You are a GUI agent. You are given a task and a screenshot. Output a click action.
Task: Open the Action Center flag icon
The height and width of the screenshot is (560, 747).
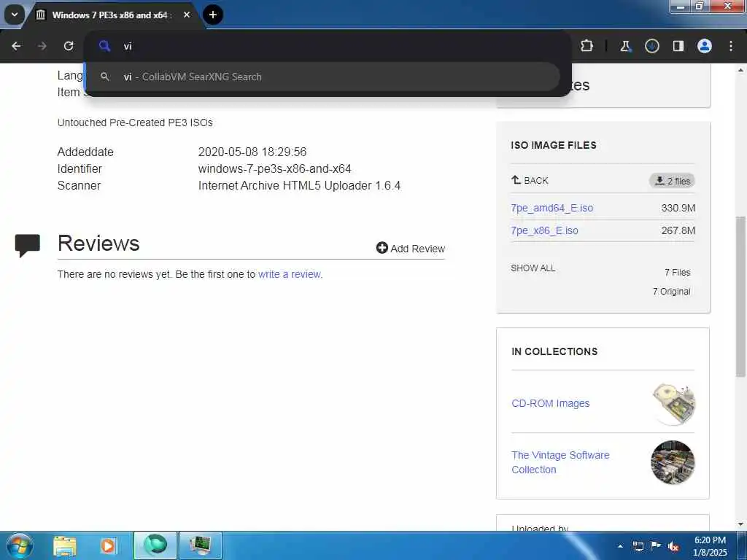click(x=656, y=546)
